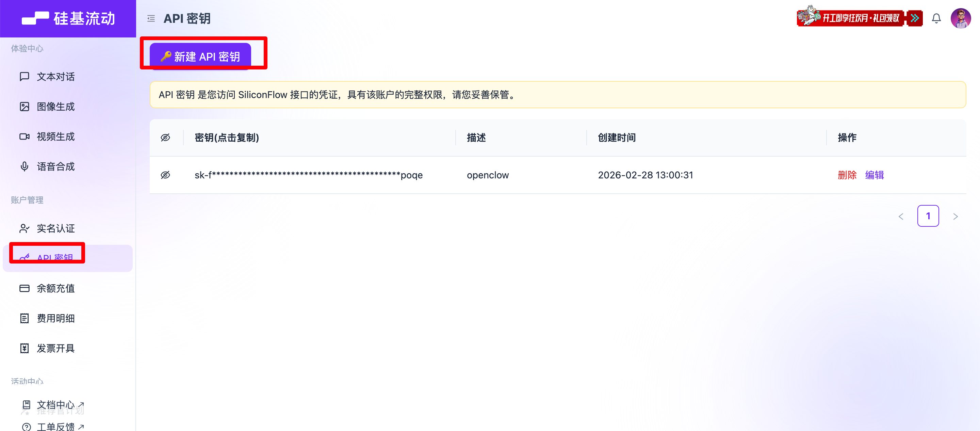Go to 余额充值 page

click(x=55, y=288)
